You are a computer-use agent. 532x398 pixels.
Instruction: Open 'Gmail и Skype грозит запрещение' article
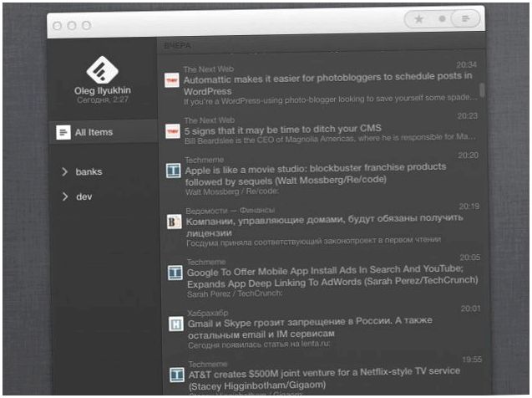(x=310, y=328)
